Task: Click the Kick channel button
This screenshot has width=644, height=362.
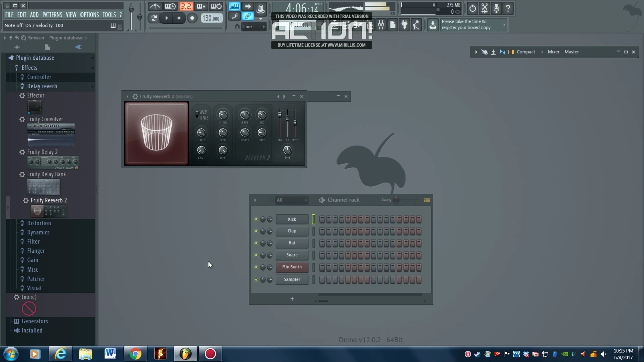Action: click(292, 219)
